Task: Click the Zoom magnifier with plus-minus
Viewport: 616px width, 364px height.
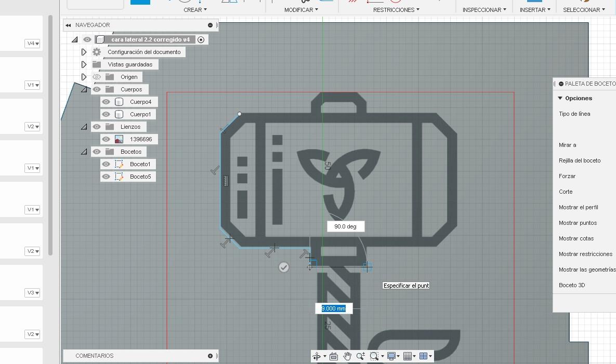Action: pos(360,356)
